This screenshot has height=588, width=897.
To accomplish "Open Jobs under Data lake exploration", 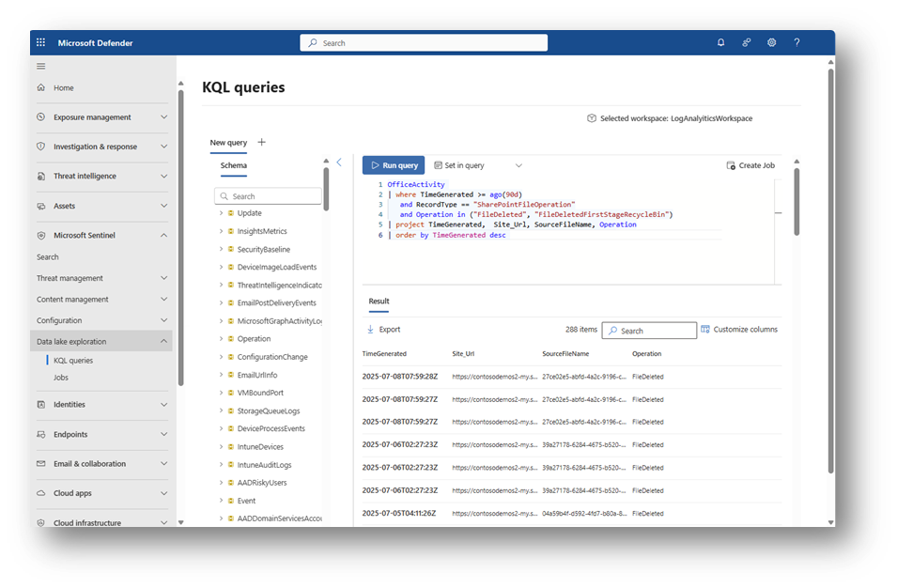I will 61,378.
